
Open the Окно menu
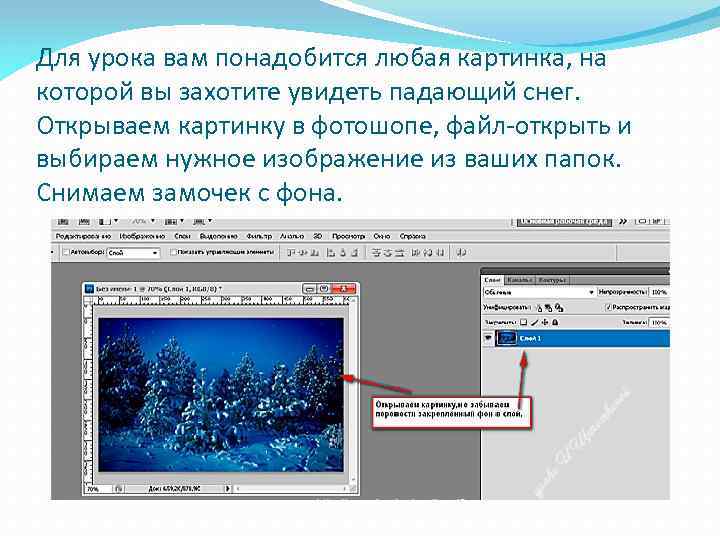[x=382, y=236]
